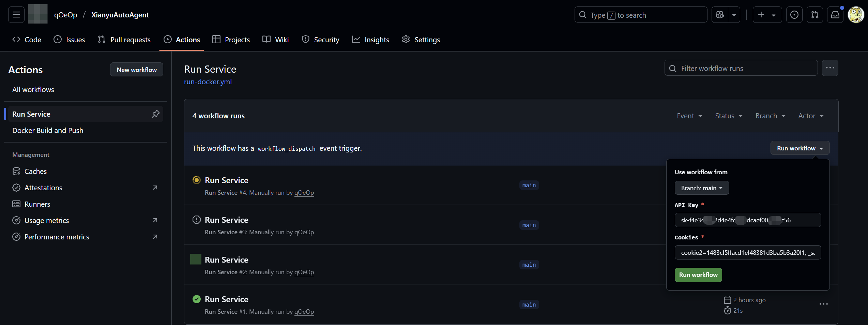Select Run Service workflow in sidebar
Screen dimensions: 868x325
(x=31, y=114)
